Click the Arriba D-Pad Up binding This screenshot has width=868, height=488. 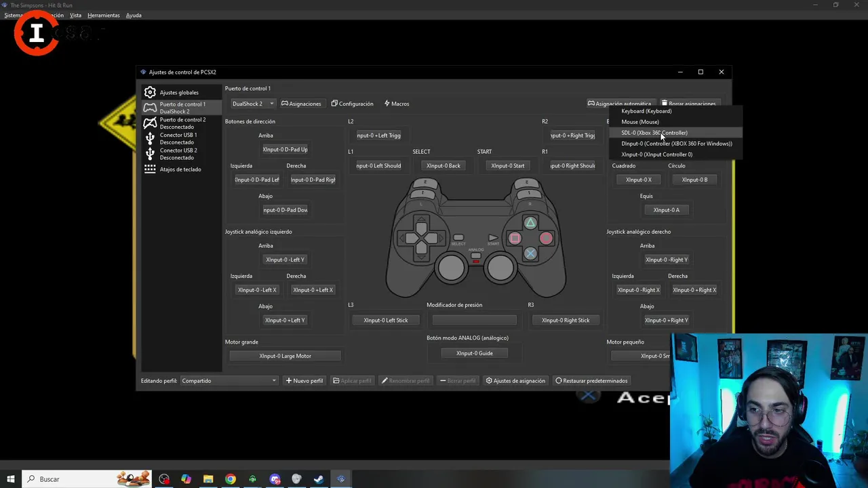(285, 150)
